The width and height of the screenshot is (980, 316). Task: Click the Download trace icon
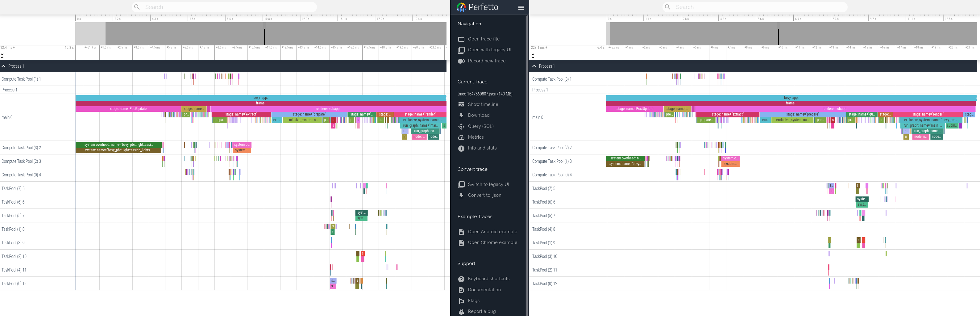click(461, 115)
